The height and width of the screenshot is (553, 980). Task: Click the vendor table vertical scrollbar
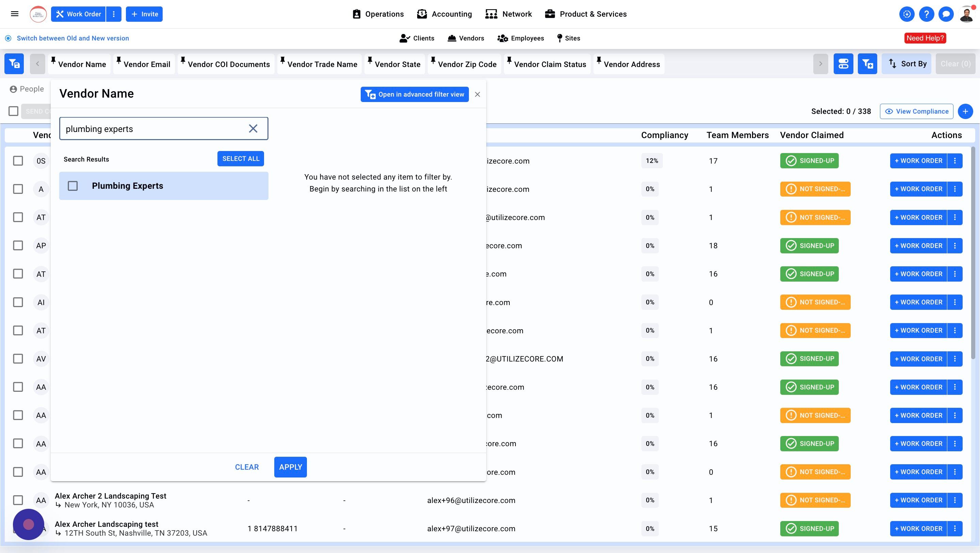click(x=973, y=253)
